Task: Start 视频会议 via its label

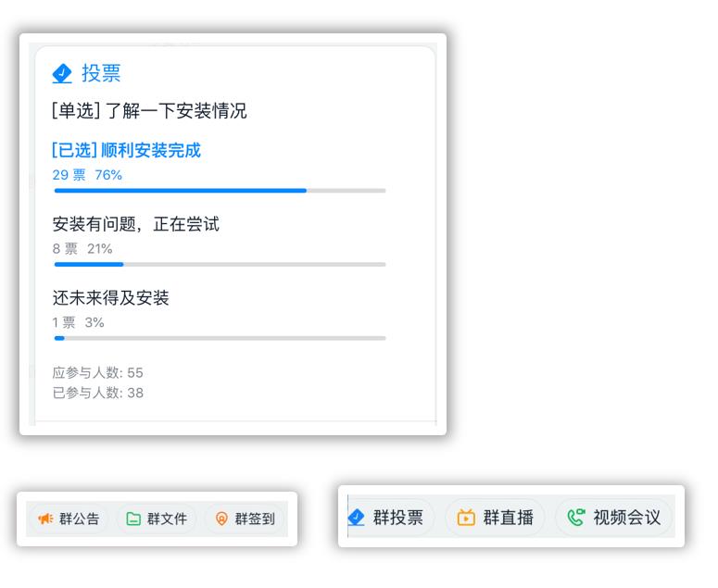Action: click(x=627, y=518)
